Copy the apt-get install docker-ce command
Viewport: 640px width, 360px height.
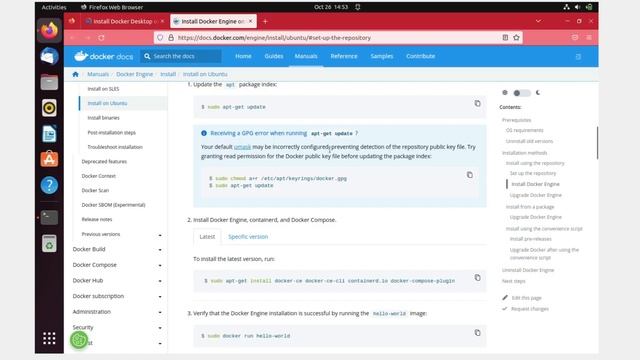point(477,278)
